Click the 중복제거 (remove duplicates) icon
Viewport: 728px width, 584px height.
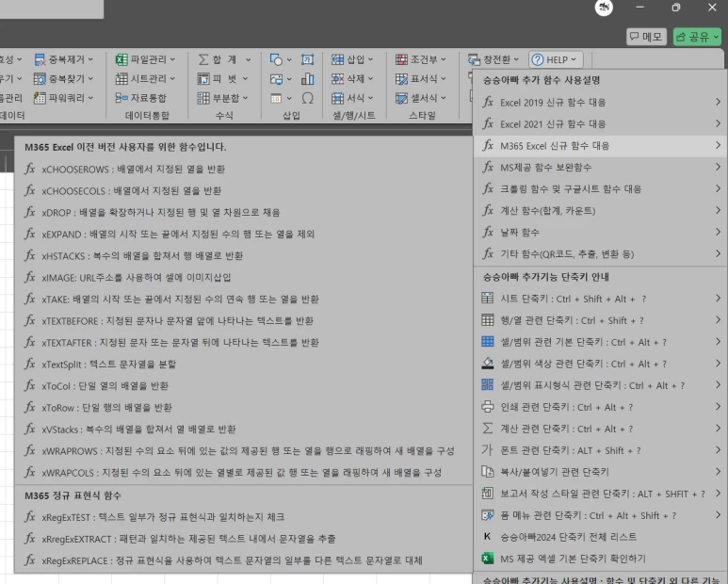pyautogui.click(x=40, y=59)
